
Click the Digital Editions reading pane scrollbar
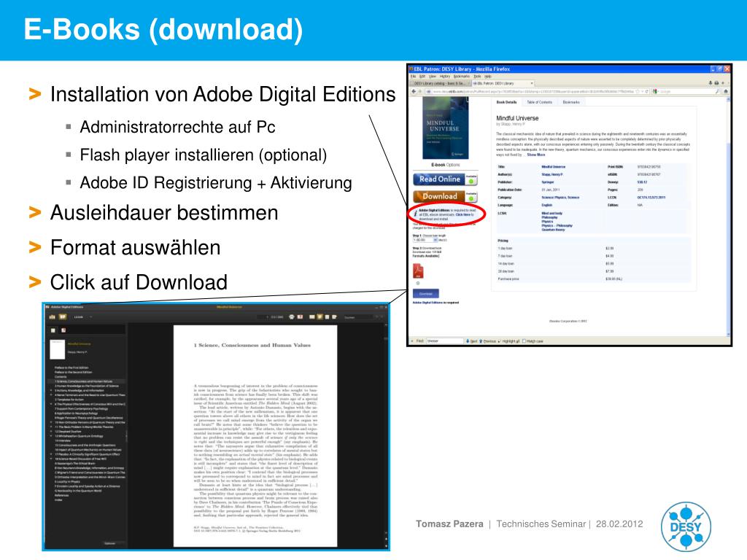(386, 437)
